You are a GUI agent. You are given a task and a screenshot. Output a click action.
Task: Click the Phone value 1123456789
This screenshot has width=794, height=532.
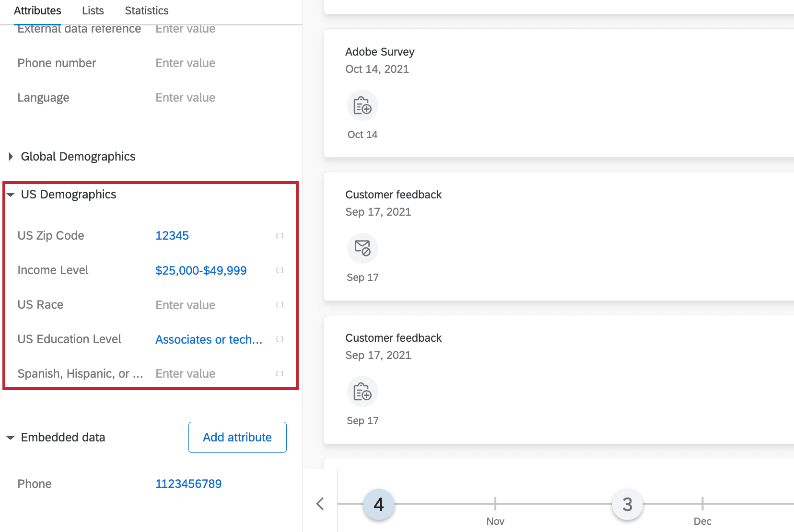[x=188, y=484]
